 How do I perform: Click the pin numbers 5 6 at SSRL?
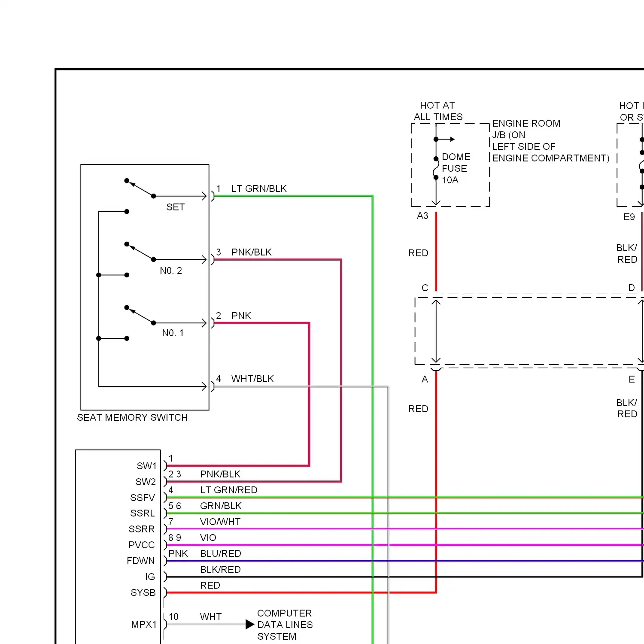click(175, 506)
